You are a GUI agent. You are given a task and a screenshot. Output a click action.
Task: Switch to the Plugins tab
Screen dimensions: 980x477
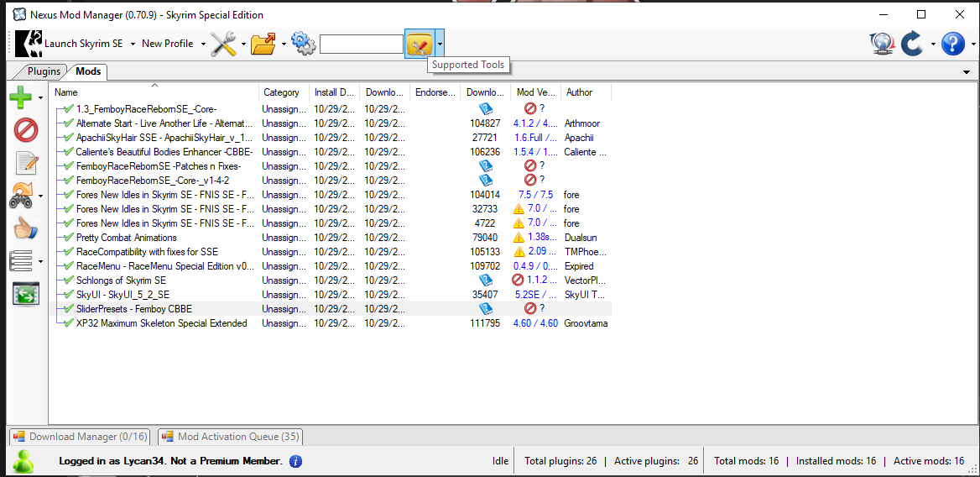pyautogui.click(x=44, y=71)
